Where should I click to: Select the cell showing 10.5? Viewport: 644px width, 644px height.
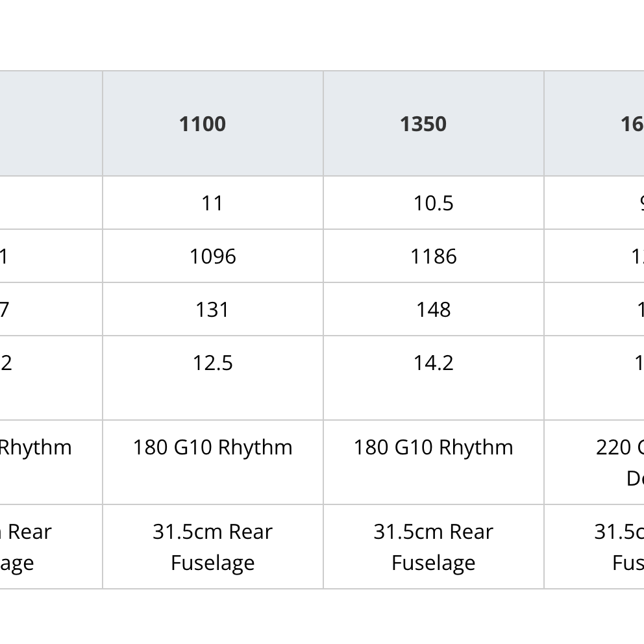pyautogui.click(x=433, y=203)
